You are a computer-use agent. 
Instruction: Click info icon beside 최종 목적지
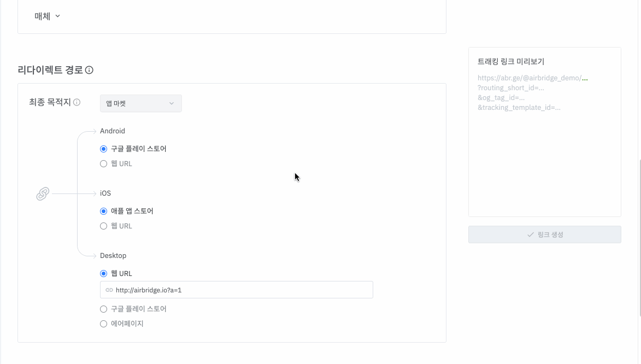tap(77, 102)
